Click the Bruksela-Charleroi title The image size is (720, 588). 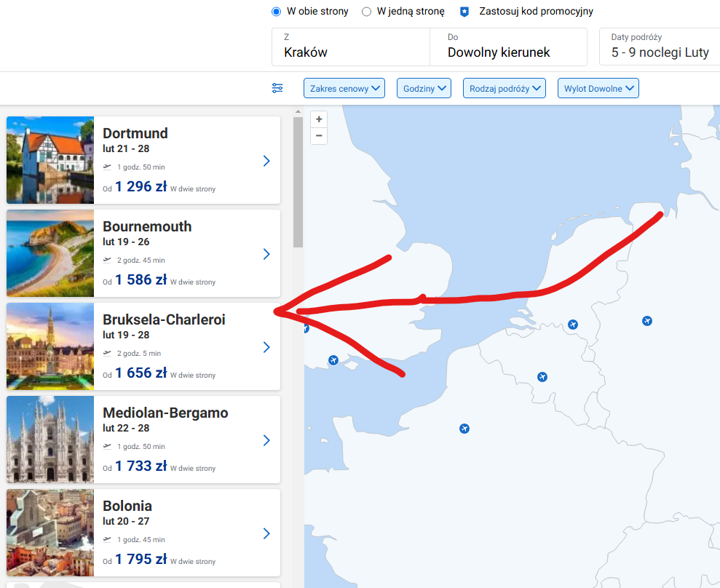click(x=164, y=319)
